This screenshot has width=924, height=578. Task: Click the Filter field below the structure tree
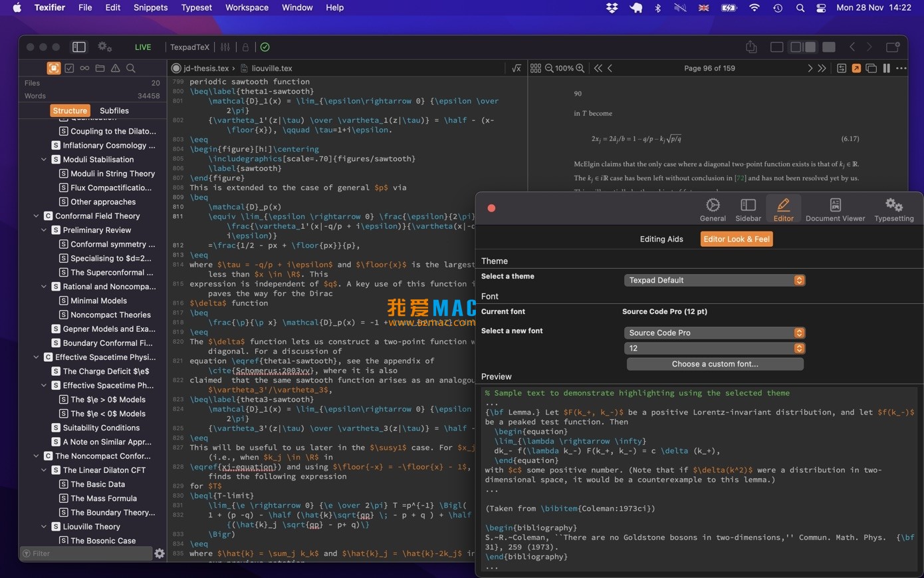point(86,553)
